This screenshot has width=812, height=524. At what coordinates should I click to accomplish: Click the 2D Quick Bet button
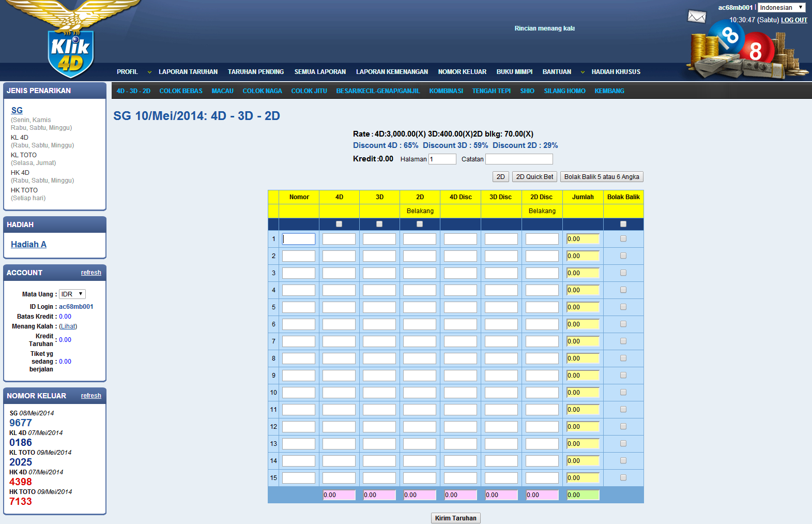pos(534,177)
